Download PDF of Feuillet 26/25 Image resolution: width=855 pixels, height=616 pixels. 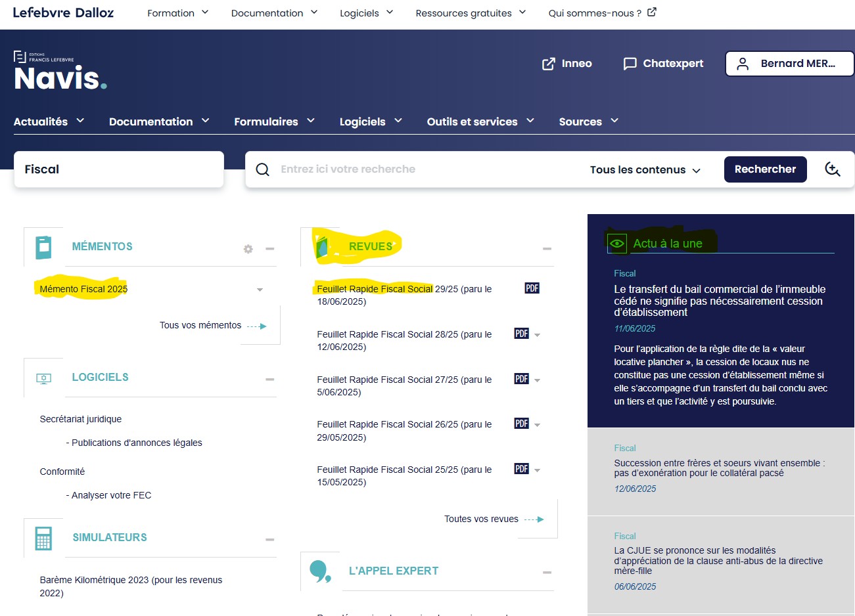click(x=522, y=424)
